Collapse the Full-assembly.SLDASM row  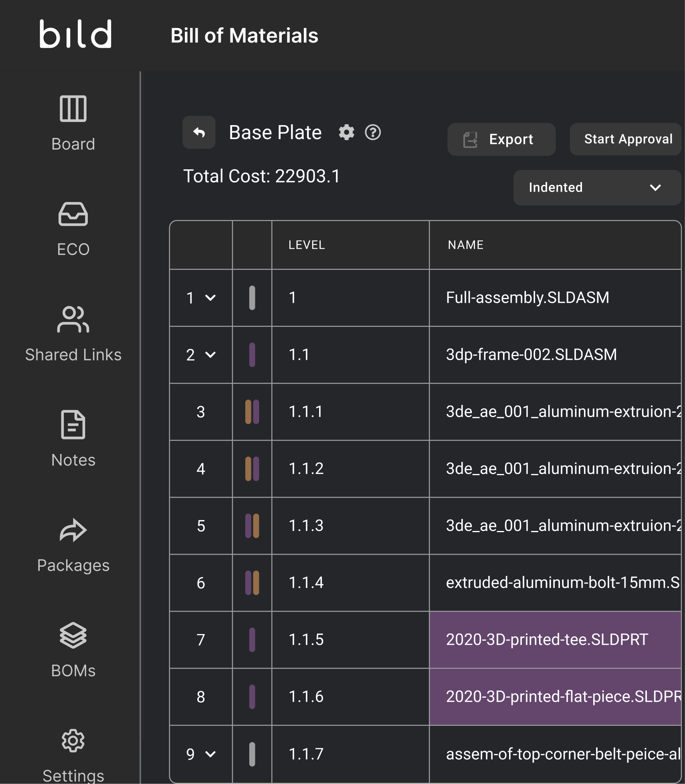pyautogui.click(x=210, y=298)
